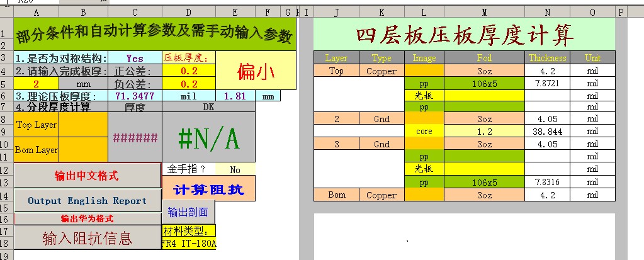This screenshot has width=644, height=260.
Task: Select the 压板厚度 label cell
Action: [189, 57]
